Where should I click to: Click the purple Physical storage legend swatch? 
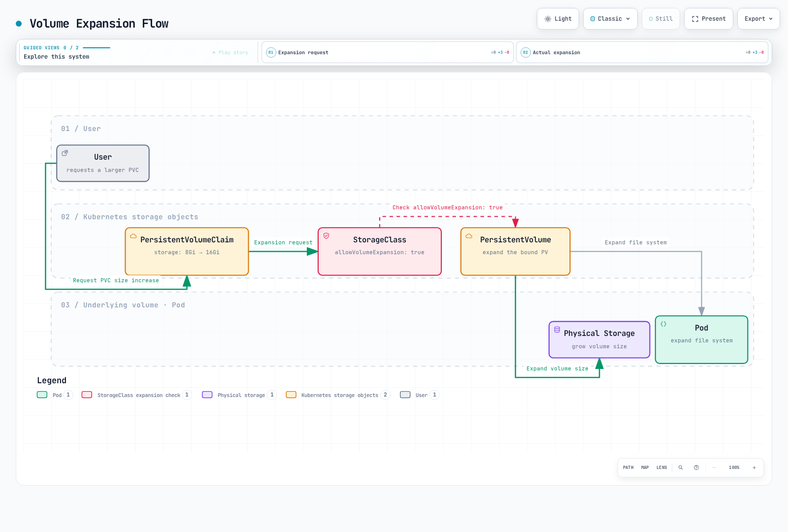(x=207, y=395)
